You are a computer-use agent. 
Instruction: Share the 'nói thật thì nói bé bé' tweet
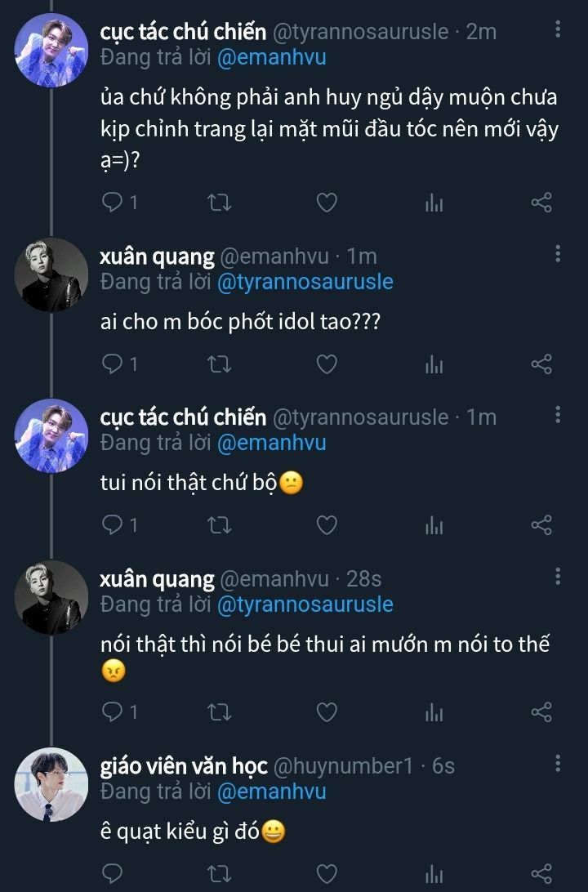pos(541,712)
